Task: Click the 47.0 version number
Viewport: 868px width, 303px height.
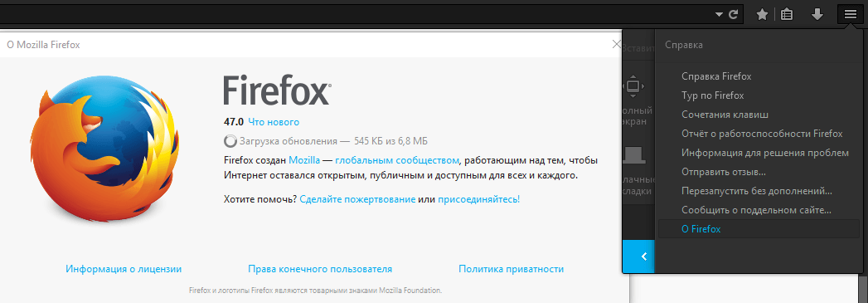Action: pyautogui.click(x=234, y=122)
